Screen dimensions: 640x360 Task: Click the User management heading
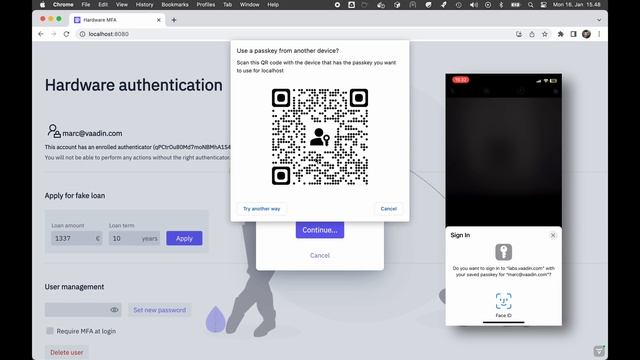[74, 287]
